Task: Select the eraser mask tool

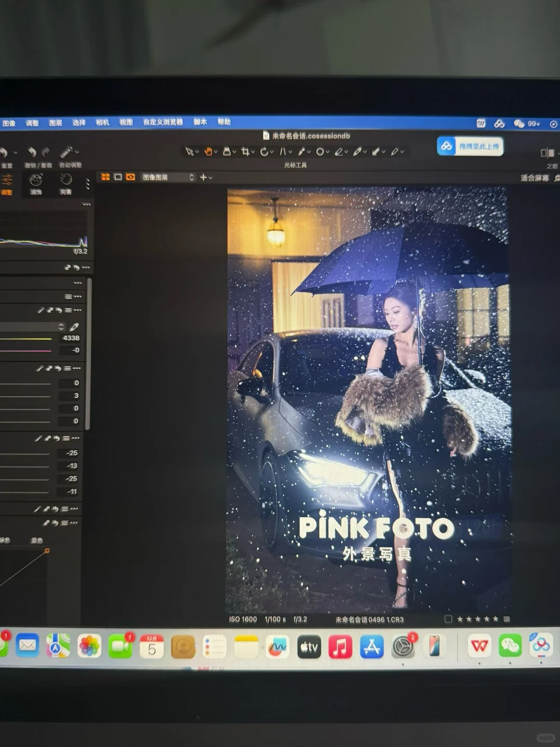Action: (x=339, y=151)
